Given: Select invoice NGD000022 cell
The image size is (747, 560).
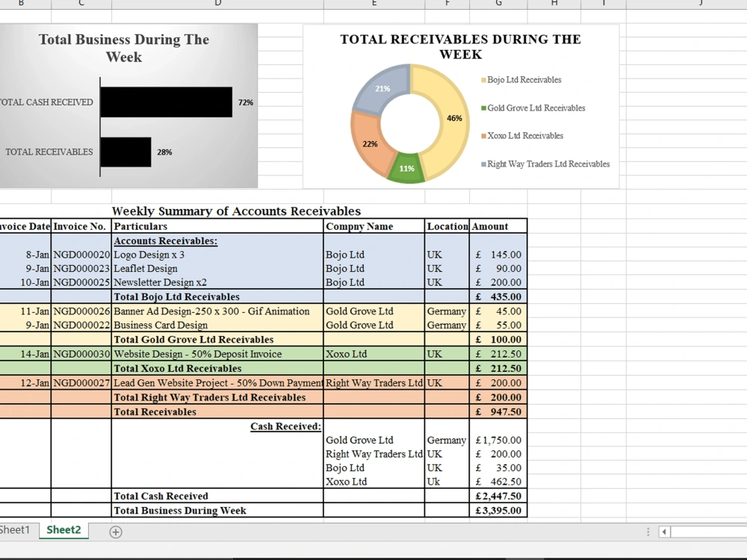Looking at the screenshot, I should (x=81, y=326).
